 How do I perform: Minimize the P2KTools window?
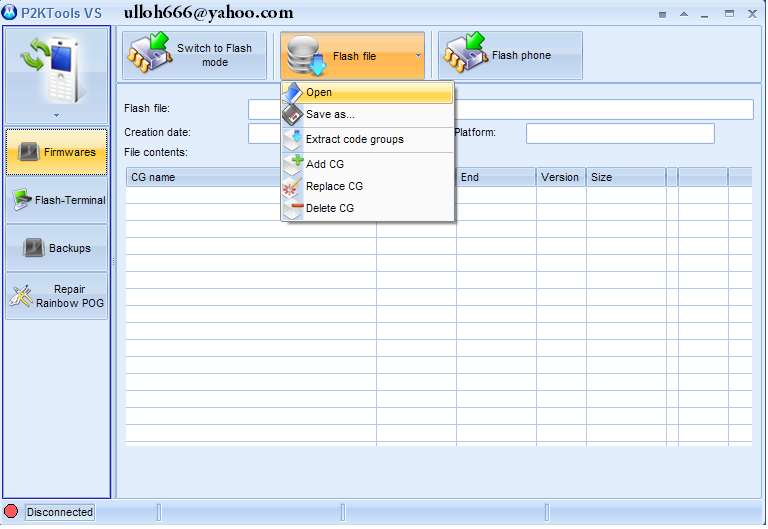click(x=705, y=15)
